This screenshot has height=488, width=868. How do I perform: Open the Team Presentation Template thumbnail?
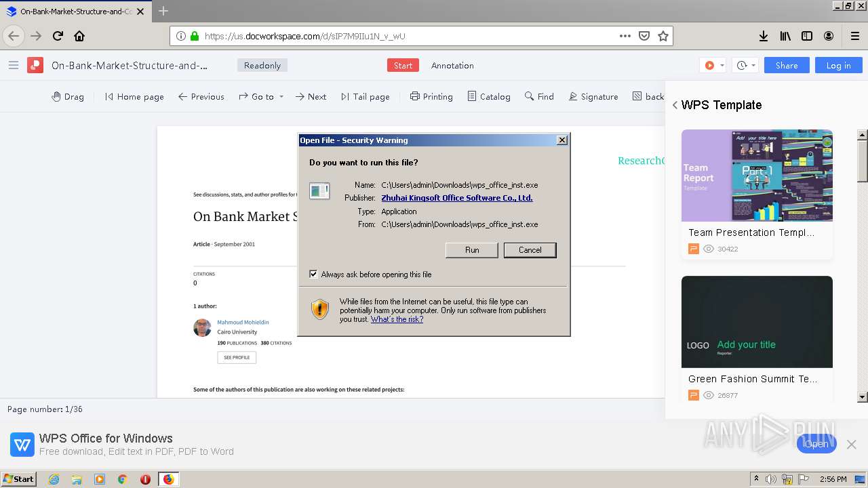pos(757,176)
